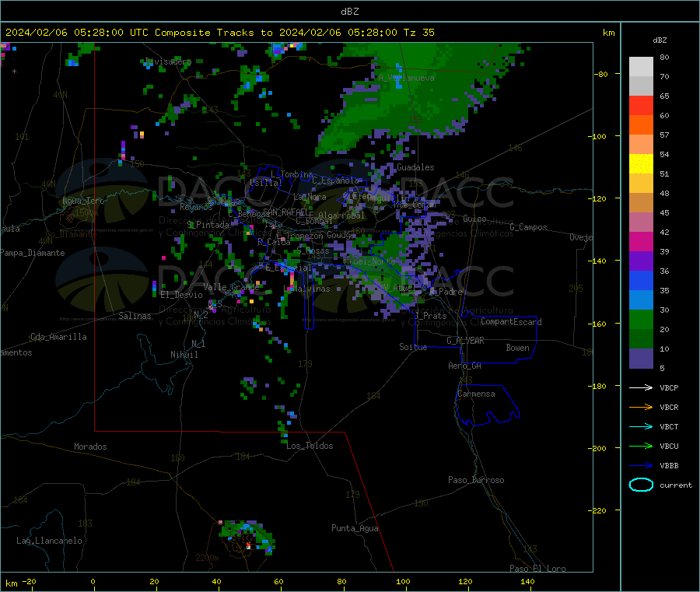The height and width of the screenshot is (592, 700).
Task: Click the Guadales map label
Action: 415,167
